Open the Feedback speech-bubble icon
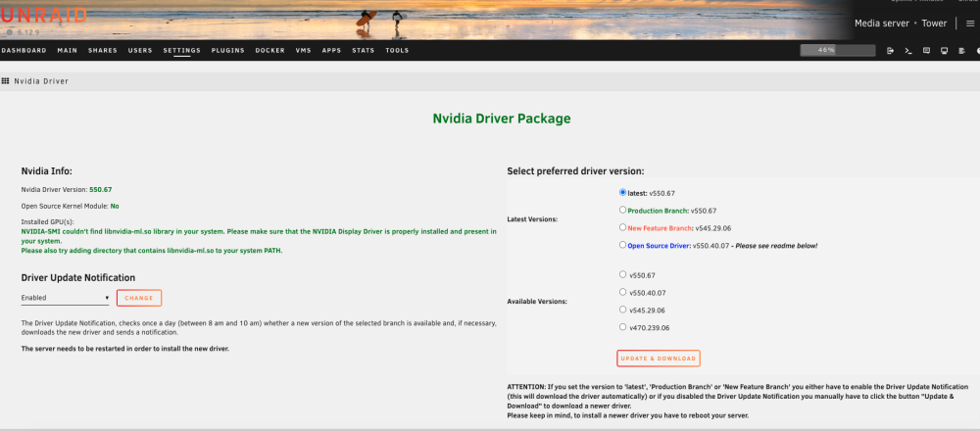 926,51
